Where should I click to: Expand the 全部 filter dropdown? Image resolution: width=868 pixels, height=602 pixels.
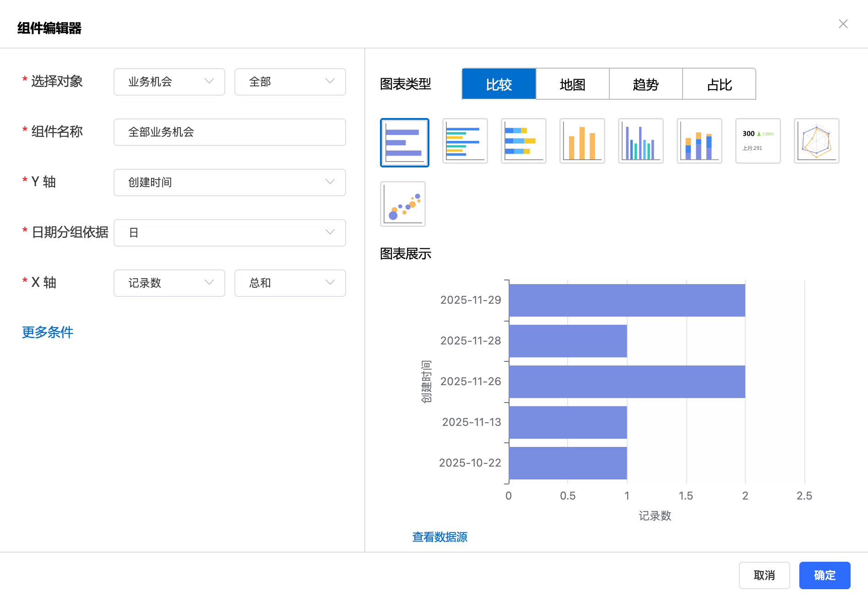tap(290, 82)
